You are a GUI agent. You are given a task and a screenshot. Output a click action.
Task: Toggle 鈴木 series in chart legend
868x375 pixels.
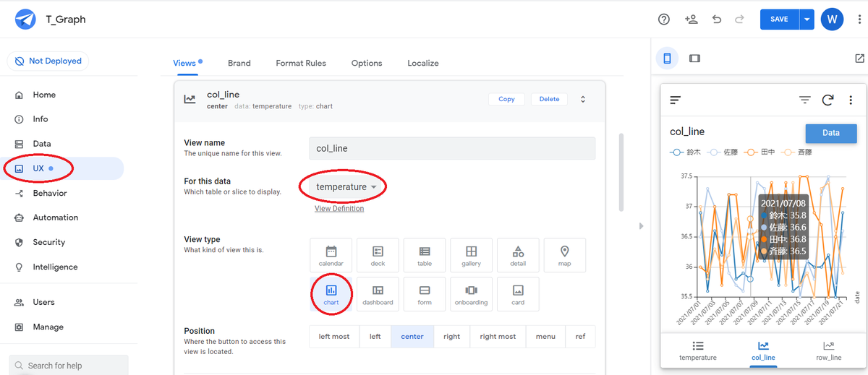pyautogui.click(x=685, y=152)
